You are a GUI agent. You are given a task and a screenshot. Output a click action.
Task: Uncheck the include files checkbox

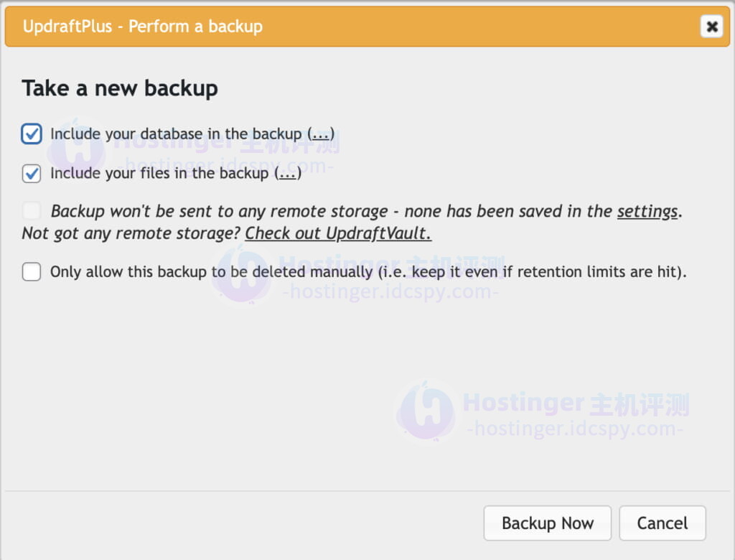click(x=32, y=174)
